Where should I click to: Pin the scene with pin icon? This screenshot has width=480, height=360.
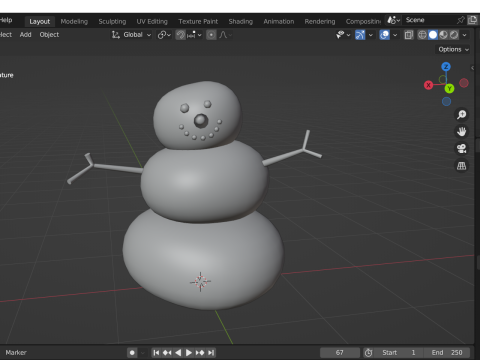(x=461, y=20)
